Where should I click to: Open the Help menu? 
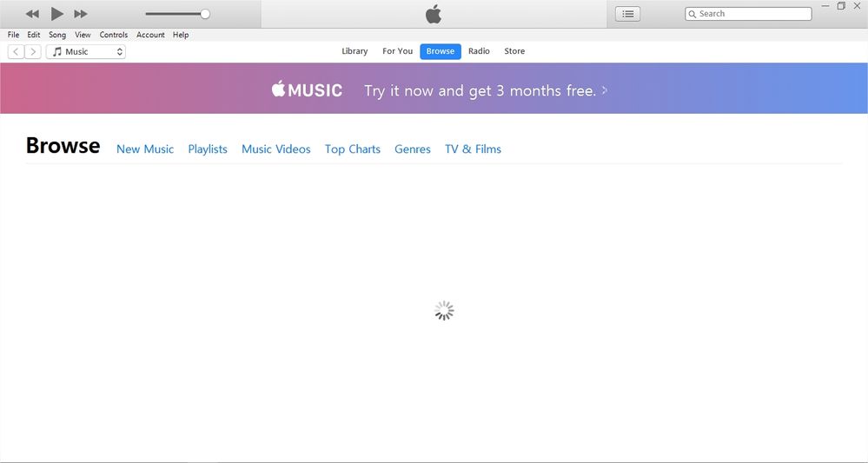tap(181, 34)
